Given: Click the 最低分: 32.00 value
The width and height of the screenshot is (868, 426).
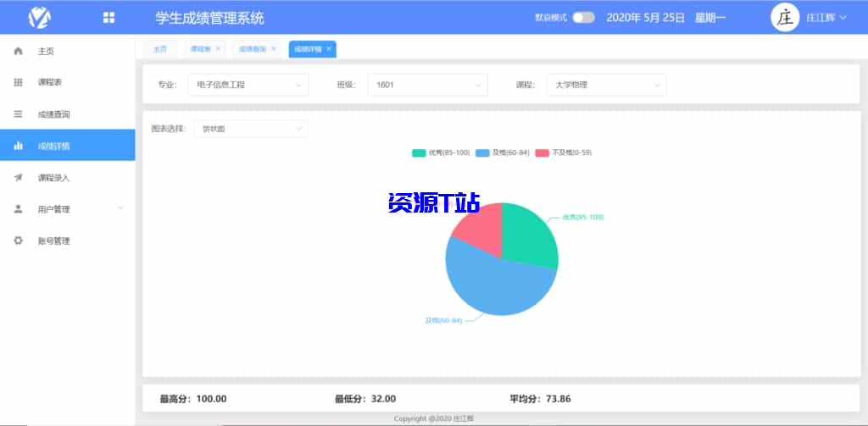Looking at the screenshot, I should point(365,399).
